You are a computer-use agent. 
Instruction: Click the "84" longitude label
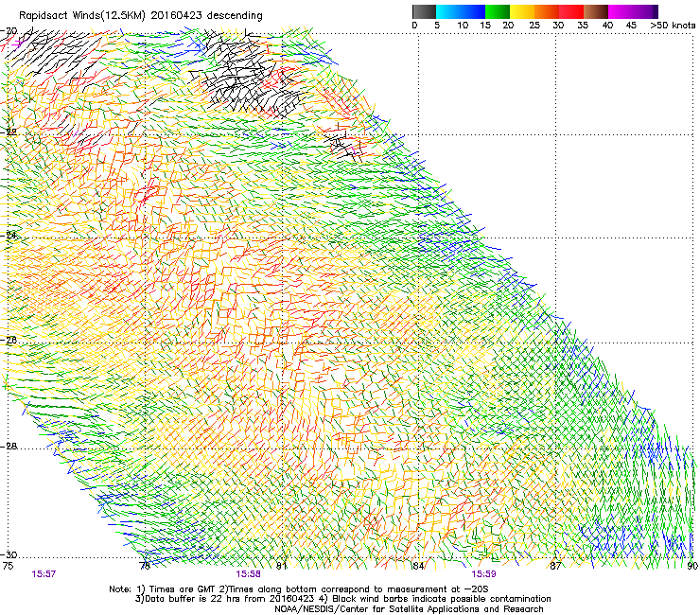[418, 566]
